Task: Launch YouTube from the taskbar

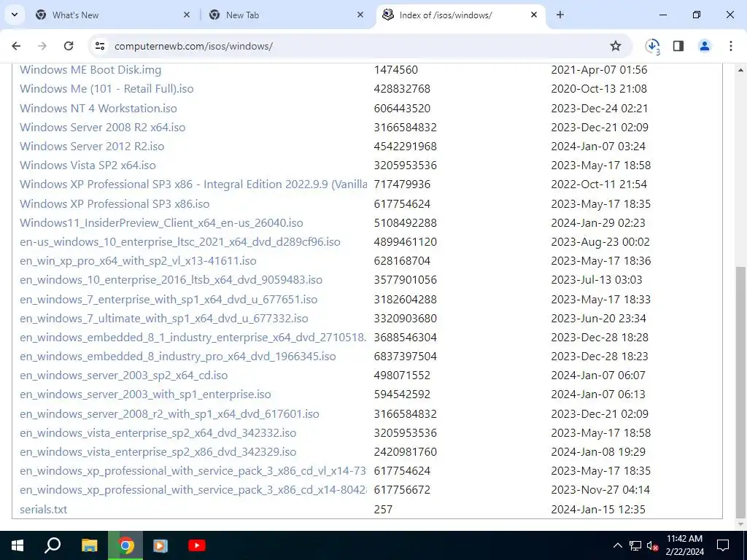Action: [x=197, y=545]
